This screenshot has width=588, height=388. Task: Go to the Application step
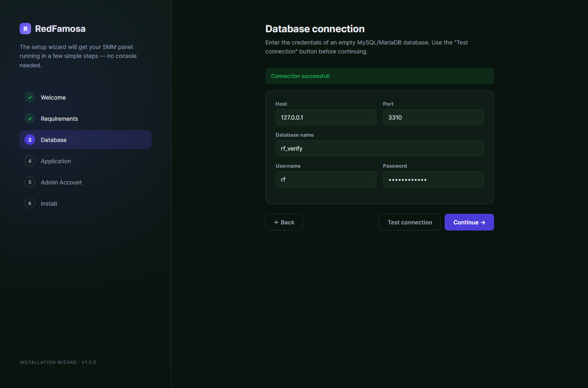[85, 161]
